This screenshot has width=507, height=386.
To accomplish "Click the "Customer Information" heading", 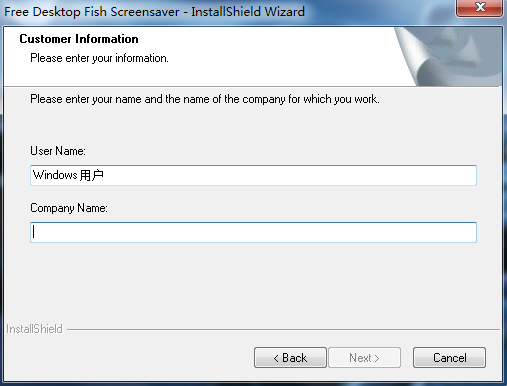I will 79,39.
